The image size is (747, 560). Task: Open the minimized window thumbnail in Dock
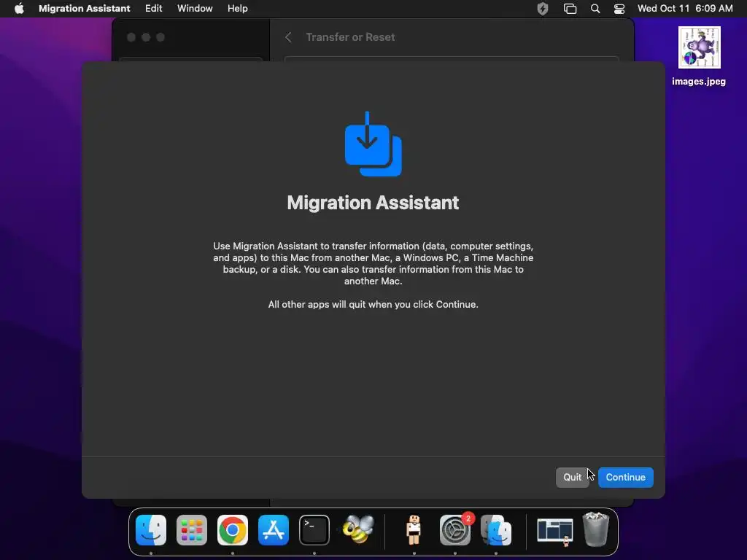tap(555, 531)
